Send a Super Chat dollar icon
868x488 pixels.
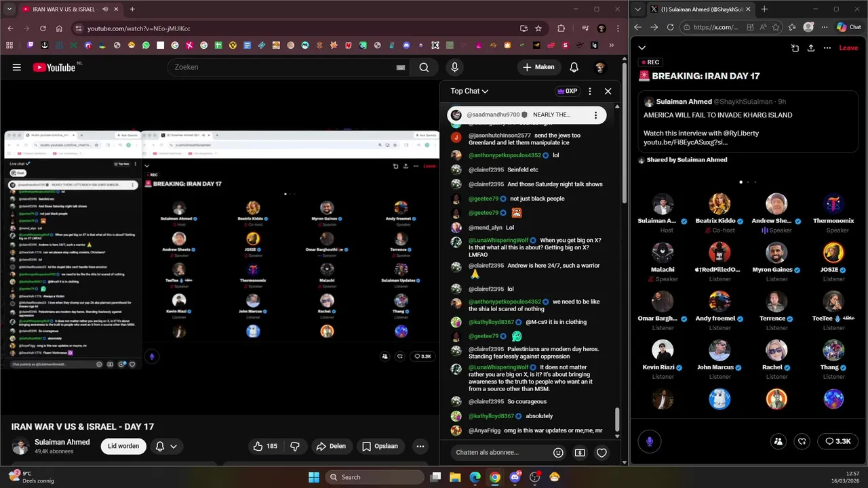[x=580, y=453]
